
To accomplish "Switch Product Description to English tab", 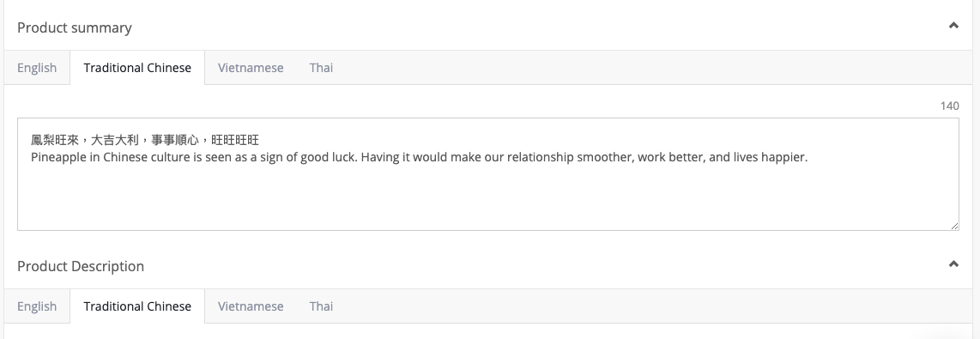I will coord(37,306).
